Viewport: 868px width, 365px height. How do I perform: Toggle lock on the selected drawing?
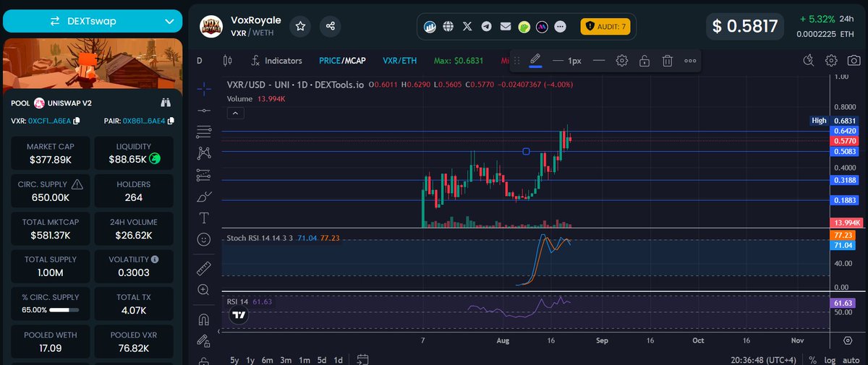point(644,61)
